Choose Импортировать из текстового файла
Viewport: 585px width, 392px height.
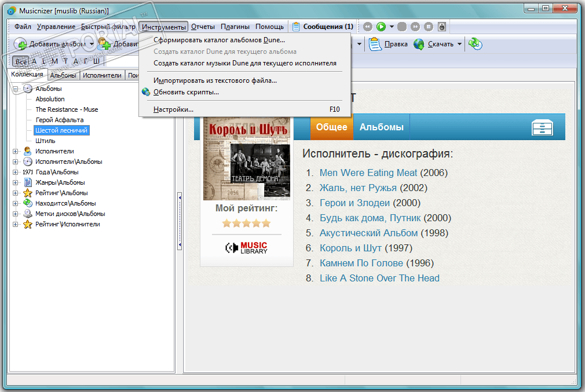[x=244, y=80]
